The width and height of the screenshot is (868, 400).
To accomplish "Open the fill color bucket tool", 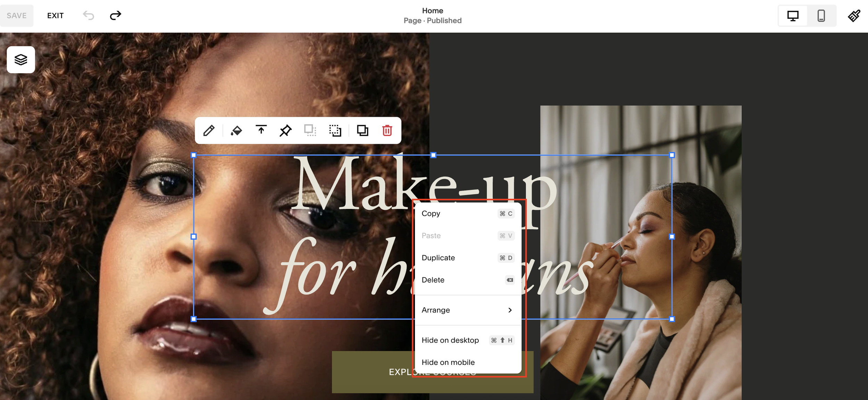I will 236,131.
